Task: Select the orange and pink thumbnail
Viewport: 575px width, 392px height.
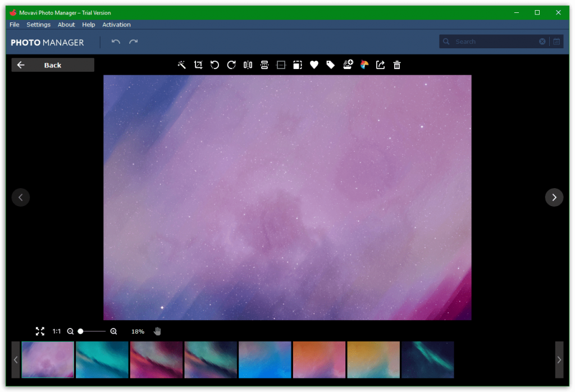Action: pos(319,360)
